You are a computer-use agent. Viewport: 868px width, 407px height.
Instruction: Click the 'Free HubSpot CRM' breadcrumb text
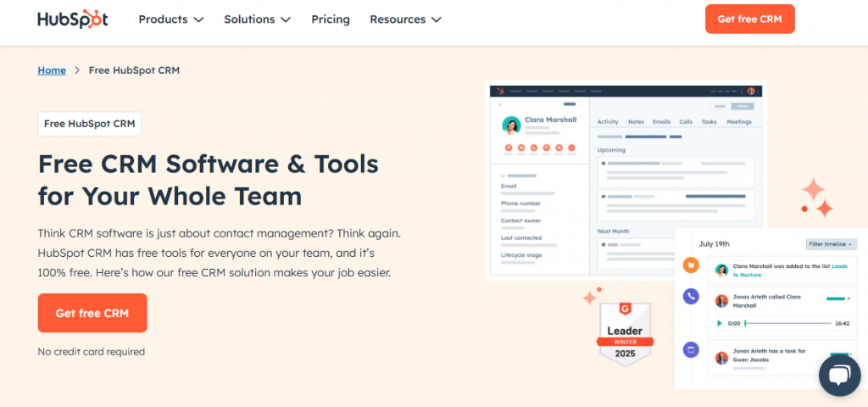coord(134,70)
